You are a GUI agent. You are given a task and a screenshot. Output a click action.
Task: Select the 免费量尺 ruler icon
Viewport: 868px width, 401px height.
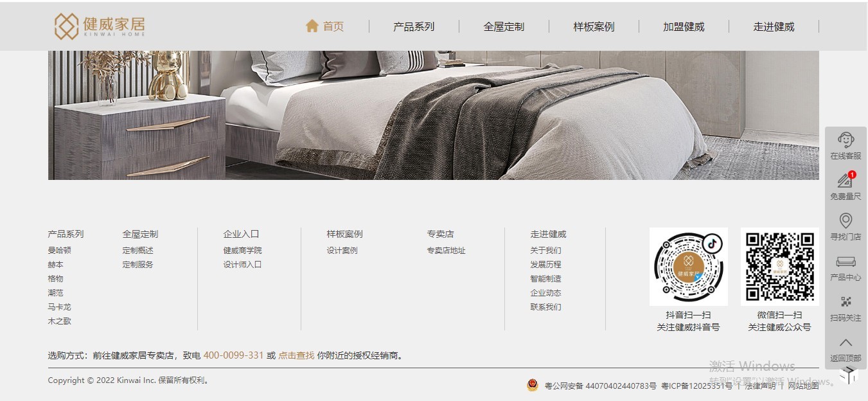tap(846, 180)
